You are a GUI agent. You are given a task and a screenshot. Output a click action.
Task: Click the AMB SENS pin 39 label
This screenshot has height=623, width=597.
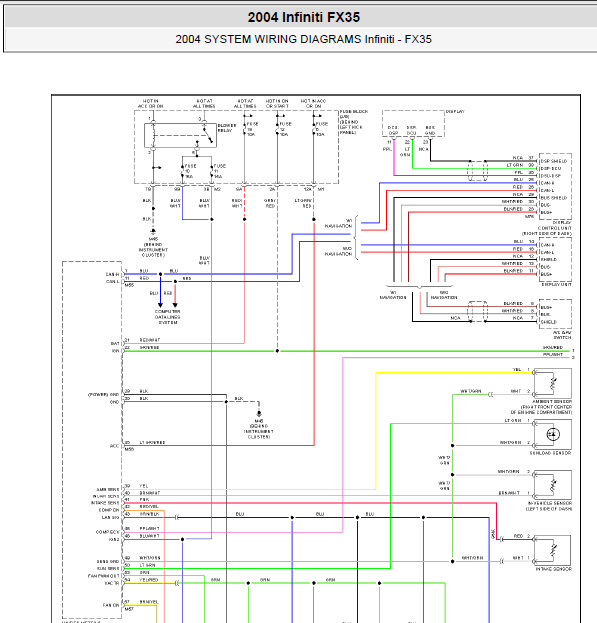click(x=108, y=490)
